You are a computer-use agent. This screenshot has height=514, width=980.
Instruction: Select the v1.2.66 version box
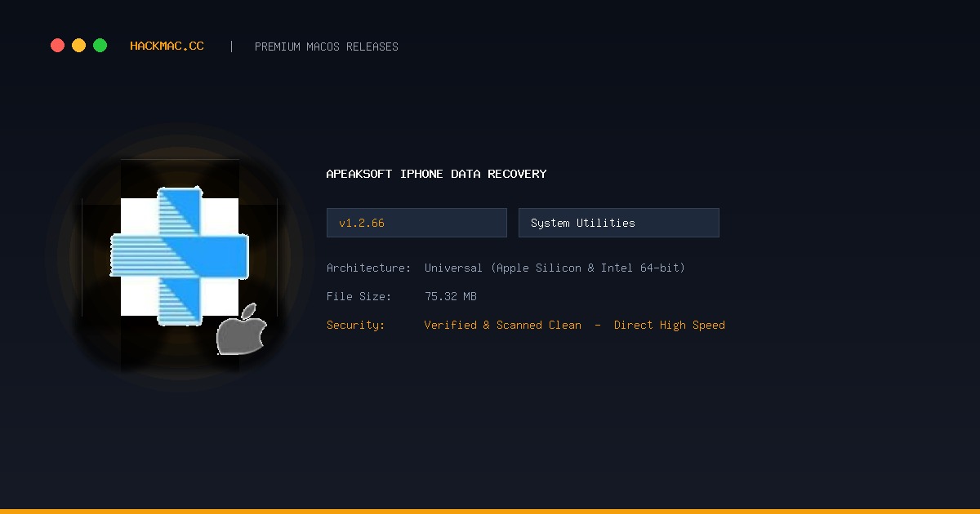click(416, 223)
